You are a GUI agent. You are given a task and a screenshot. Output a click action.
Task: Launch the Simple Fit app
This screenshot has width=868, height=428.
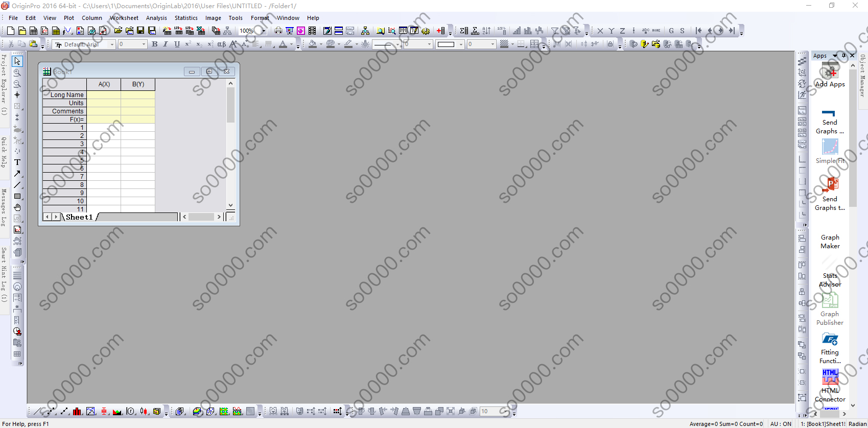[830, 152]
